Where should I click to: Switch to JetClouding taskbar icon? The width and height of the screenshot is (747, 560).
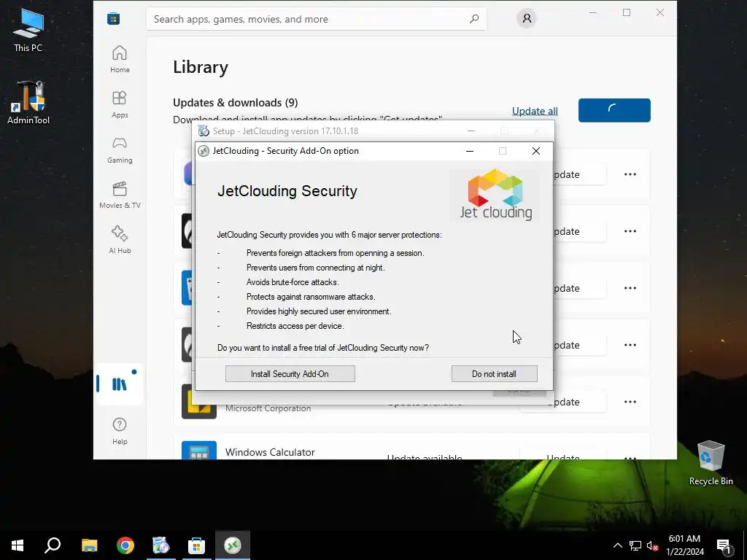point(233,545)
